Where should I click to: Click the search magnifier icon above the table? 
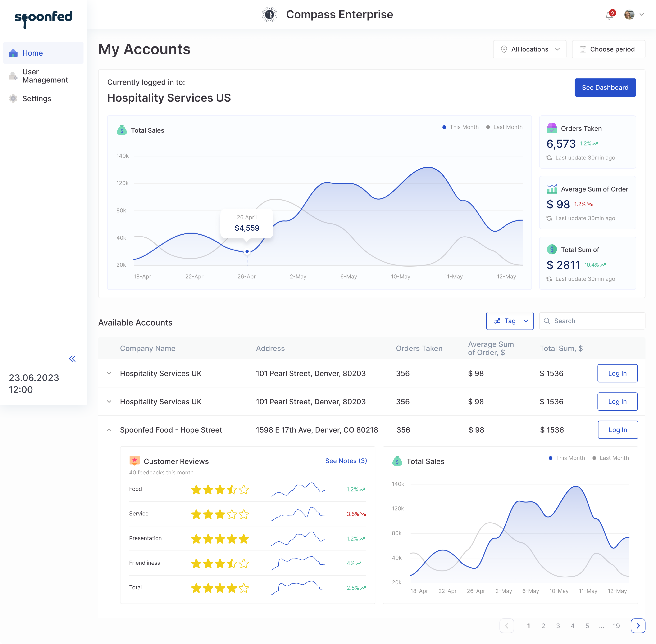547,321
